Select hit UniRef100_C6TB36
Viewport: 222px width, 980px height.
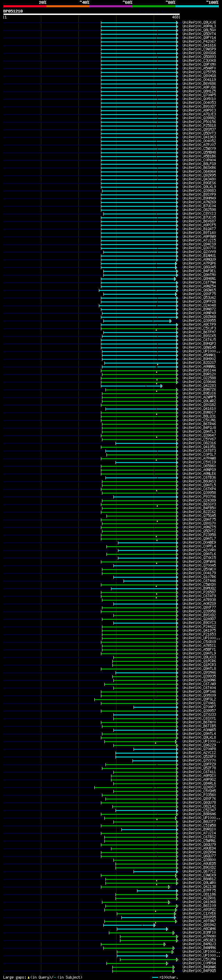(199, 477)
